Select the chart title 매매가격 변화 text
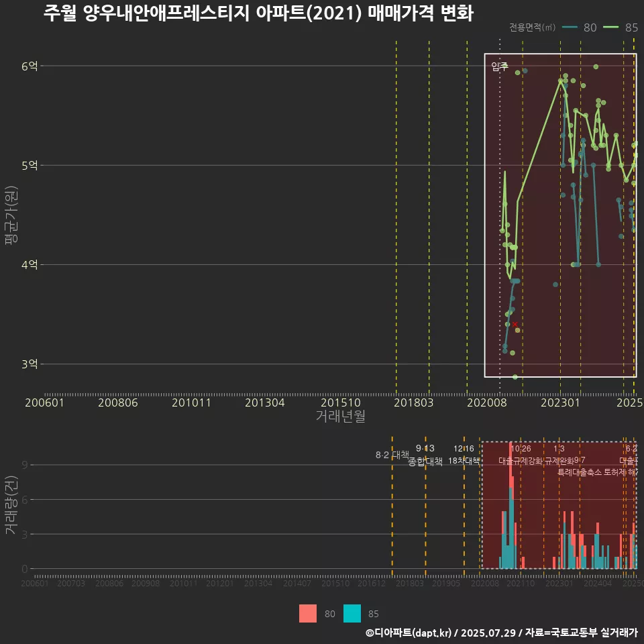This screenshot has height=644, width=644. 420,13
